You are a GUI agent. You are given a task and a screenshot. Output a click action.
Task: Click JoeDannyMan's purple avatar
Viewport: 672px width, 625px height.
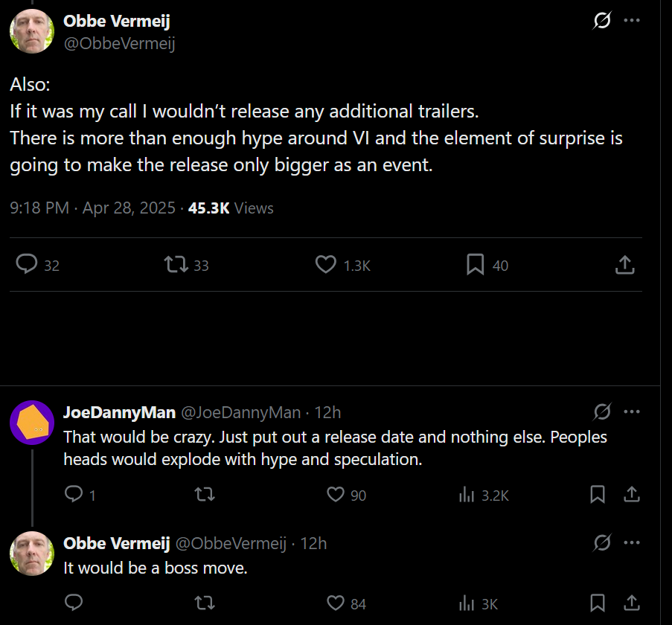[32, 423]
